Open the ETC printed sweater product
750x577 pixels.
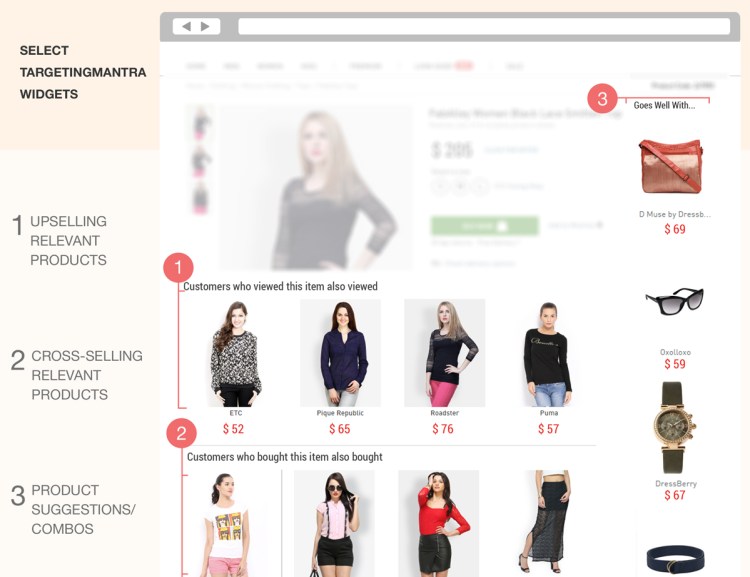235,354
